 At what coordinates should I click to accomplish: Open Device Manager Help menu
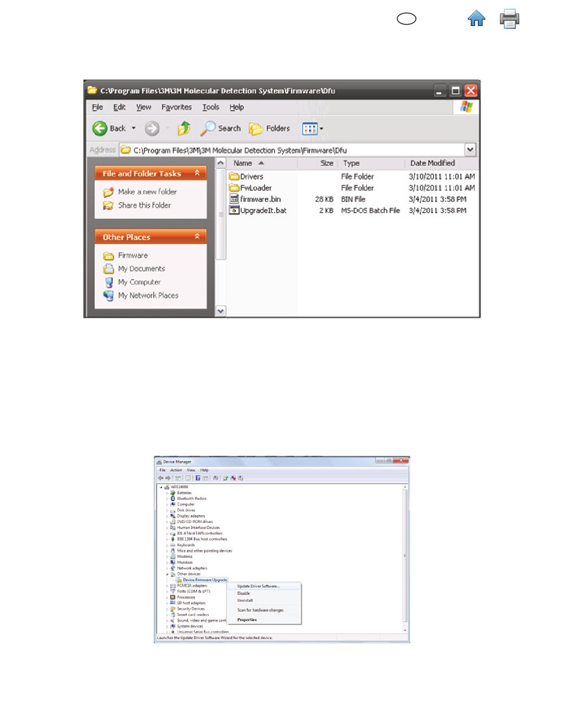(204, 470)
